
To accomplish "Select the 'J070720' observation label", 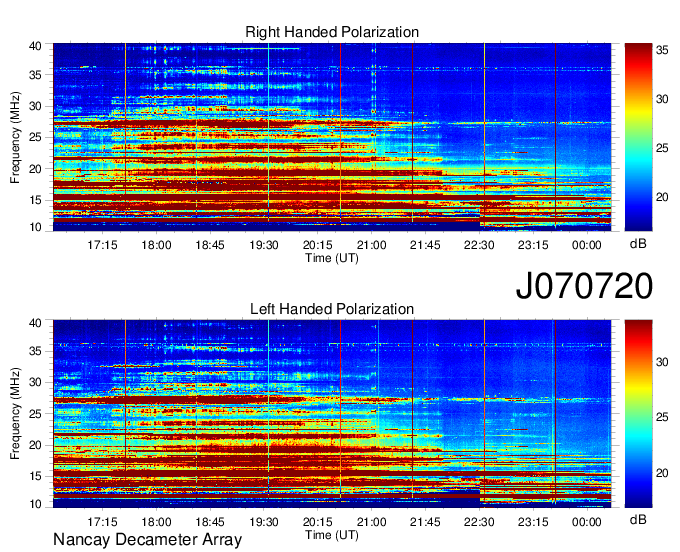I will [x=584, y=286].
